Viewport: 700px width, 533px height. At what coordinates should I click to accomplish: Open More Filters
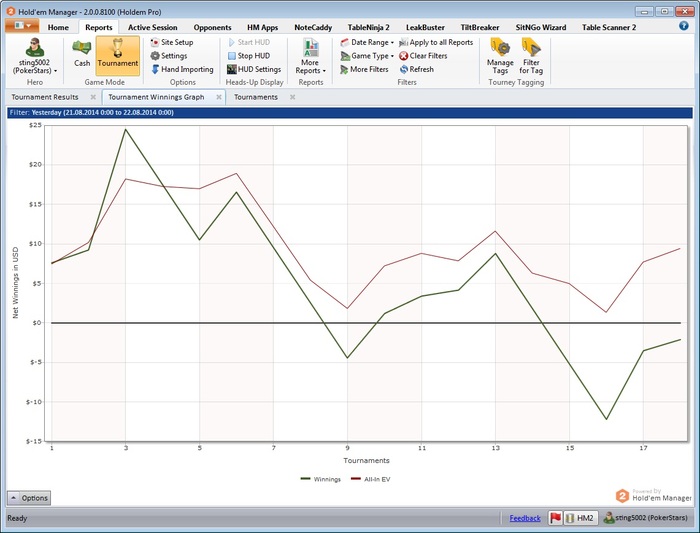point(364,69)
